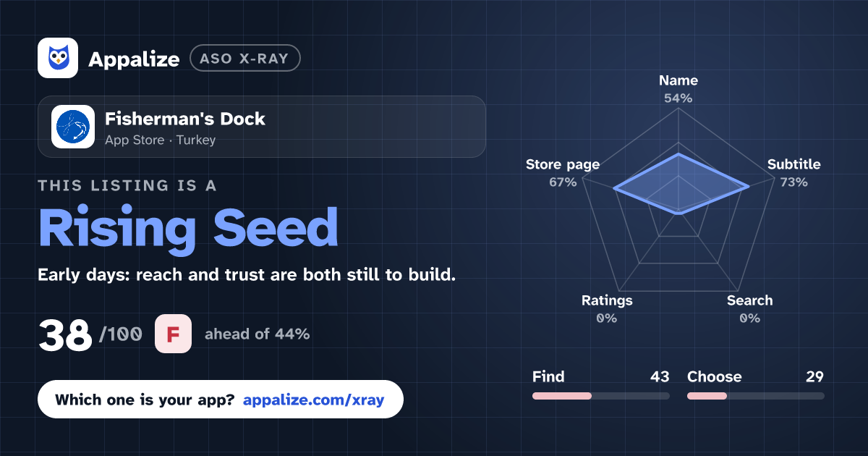The height and width of the screenshot is (456, 868).
Task: Click the ASO X-RAY badge
Action: click(x=244, y=59)
